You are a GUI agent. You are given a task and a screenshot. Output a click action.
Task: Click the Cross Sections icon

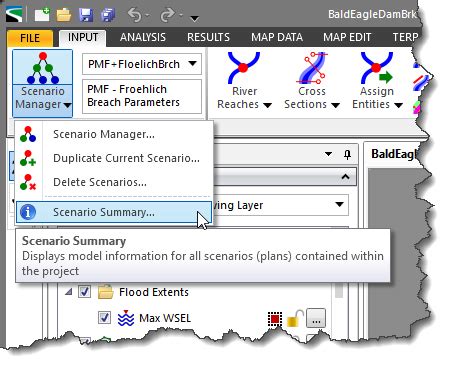coord(312,68)
